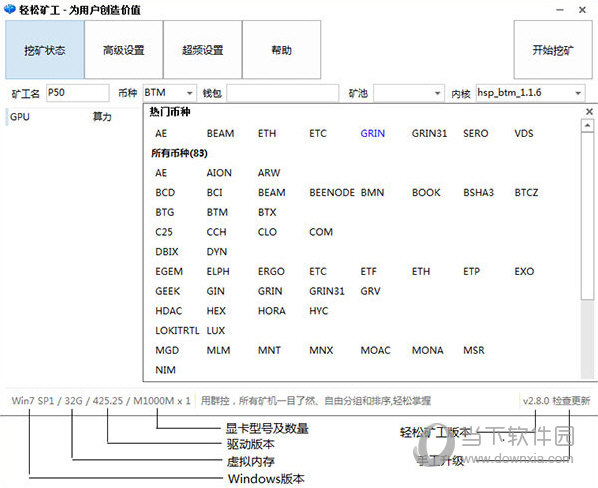Select BCI coin

click(x=214, y=193)
